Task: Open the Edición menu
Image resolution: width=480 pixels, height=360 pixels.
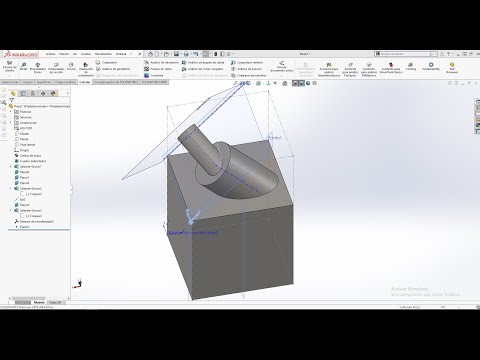Action: [64, 54]
